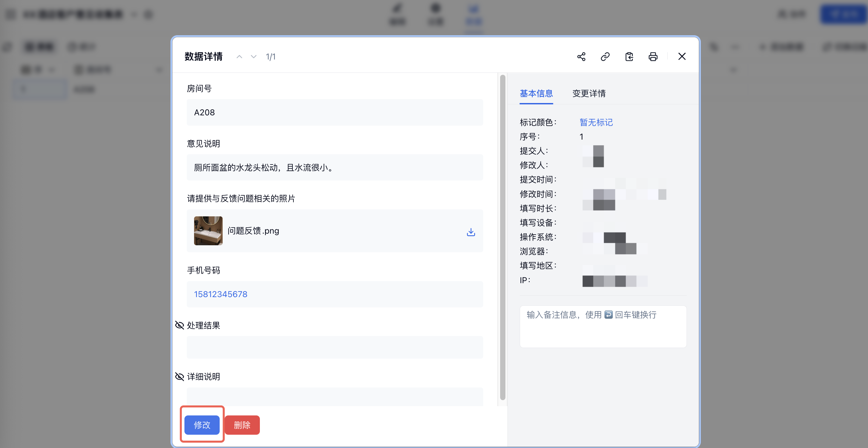Click the share icon in dialog header
The height and width of the screenshot is (448, 868).
coord(581,56)
